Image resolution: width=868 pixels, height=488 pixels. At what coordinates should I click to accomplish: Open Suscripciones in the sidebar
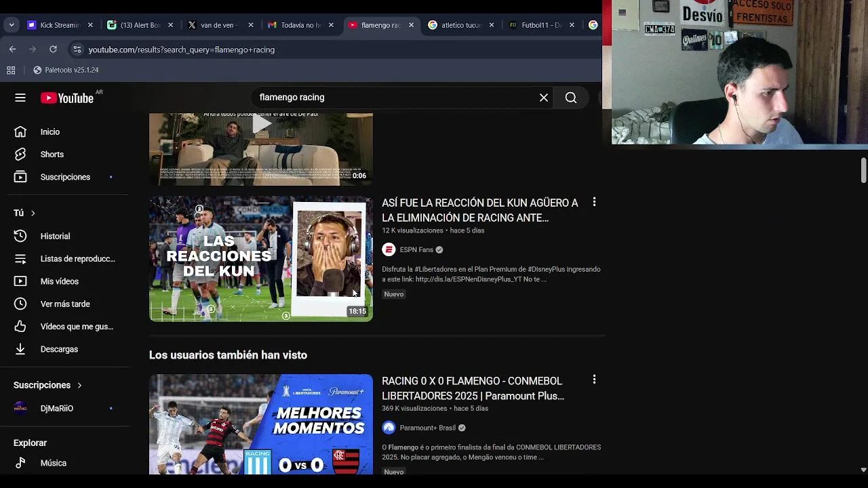pos(66,177)
